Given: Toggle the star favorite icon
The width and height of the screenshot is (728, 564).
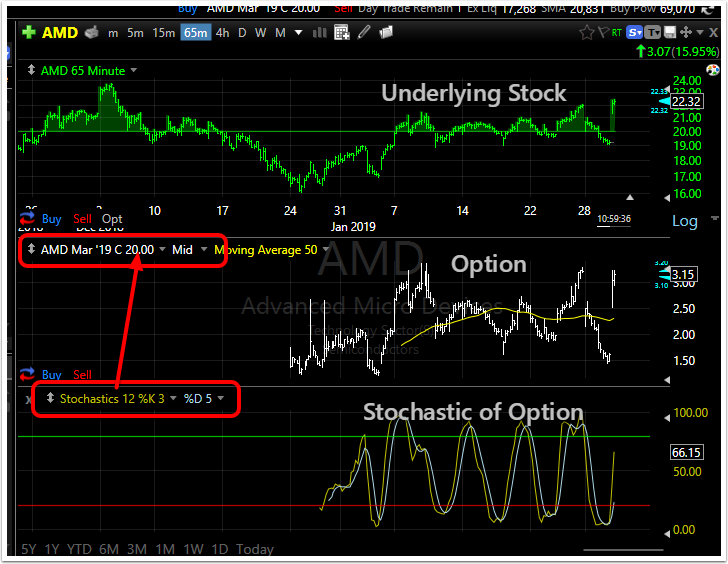Looking at the screenshot, I should (x=587, y=32).
